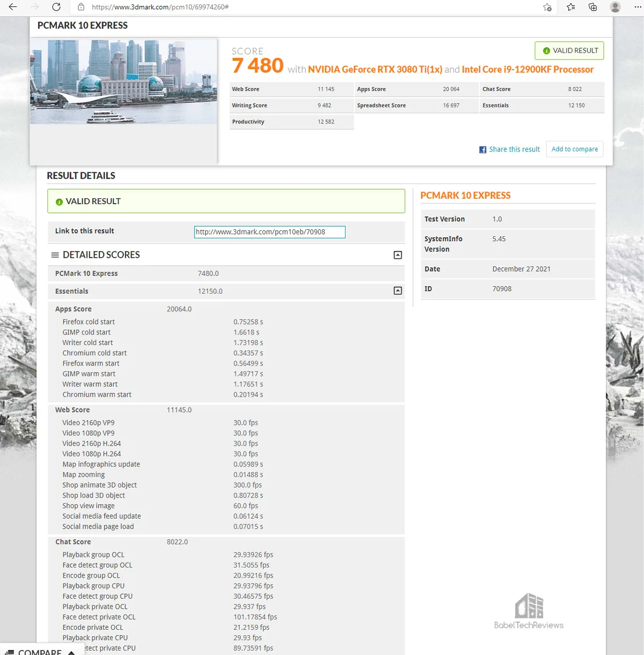Collapse the Essentials score group

coord(398,290)
